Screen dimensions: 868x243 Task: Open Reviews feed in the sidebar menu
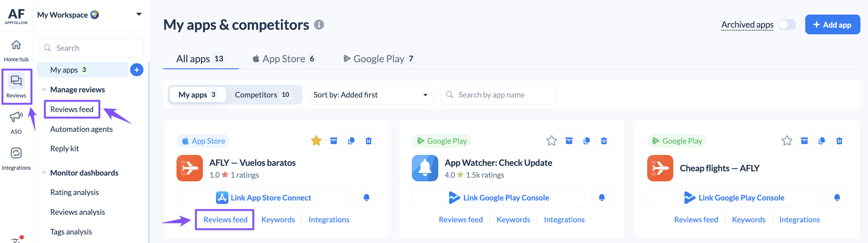pos(72,109)
